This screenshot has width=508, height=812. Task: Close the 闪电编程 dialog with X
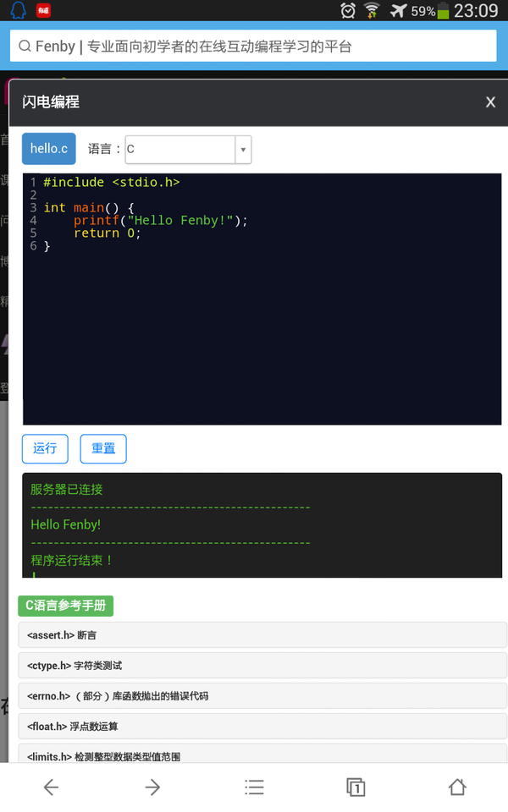tap(490, 102)
